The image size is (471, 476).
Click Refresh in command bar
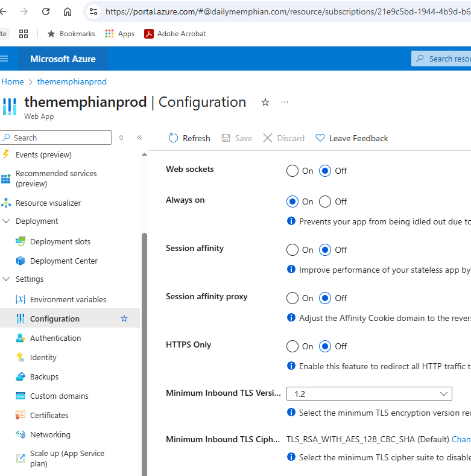[189, 138]
